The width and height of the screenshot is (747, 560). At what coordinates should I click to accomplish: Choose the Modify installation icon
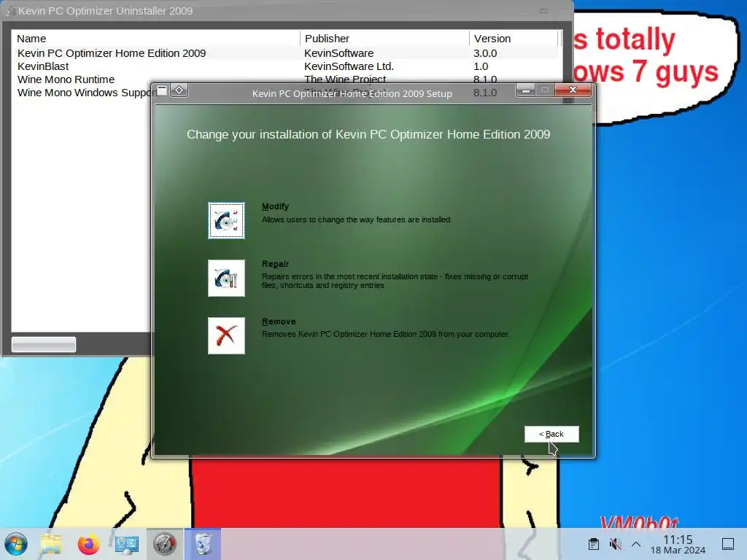click(226, 220)
